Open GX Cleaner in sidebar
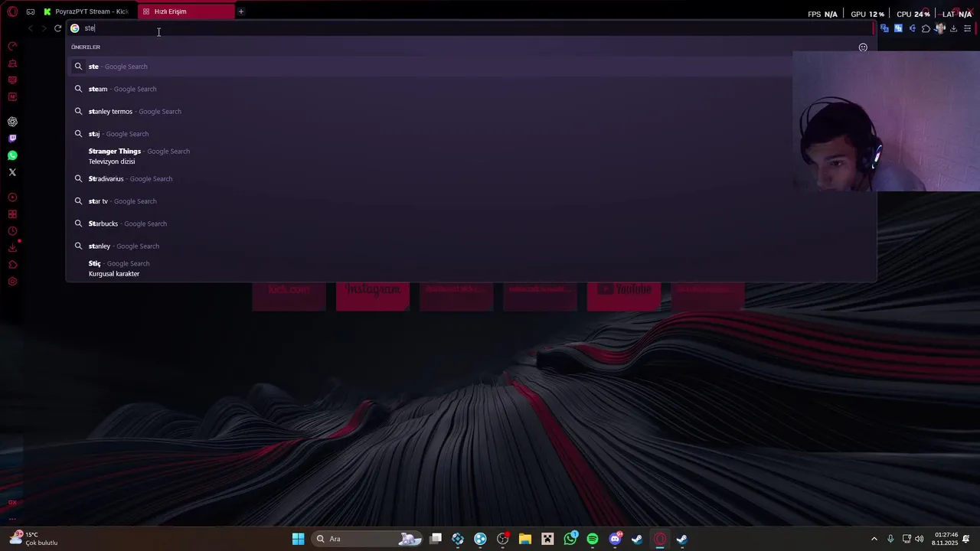The image size is (980, 551). point(12,64)
